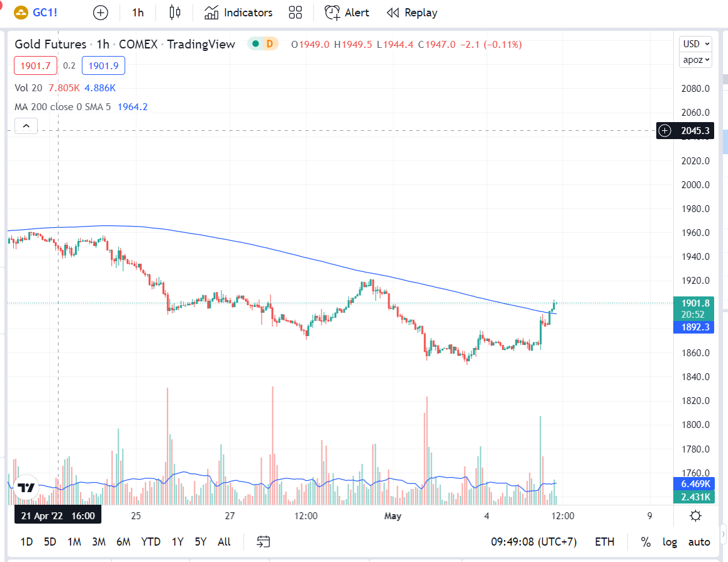This screenshot has height=562, width=728.
Task: Click the 2045.3 crosshair price label
Action: coord(695,130)
